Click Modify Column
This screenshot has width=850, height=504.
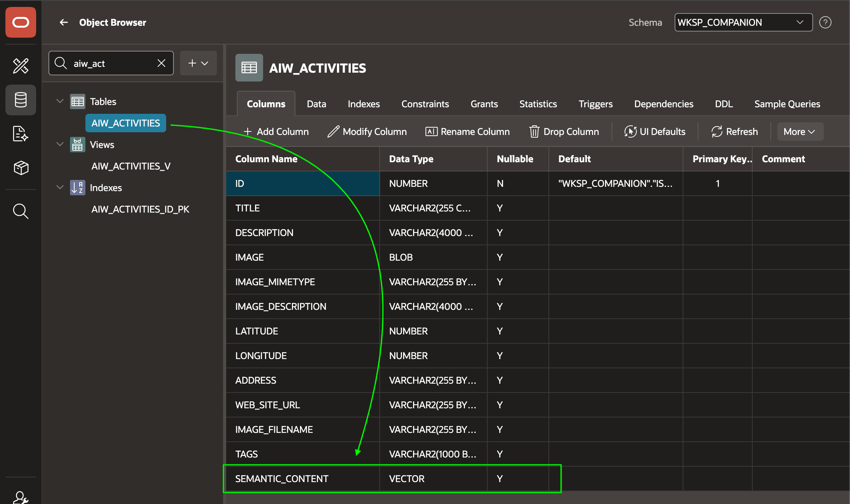(367, 131)
